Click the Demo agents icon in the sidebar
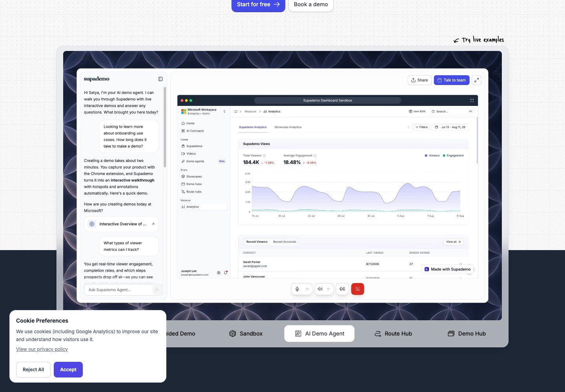Image resolution: width=565 pixels, height=392 pixels. tap(183, 161)
